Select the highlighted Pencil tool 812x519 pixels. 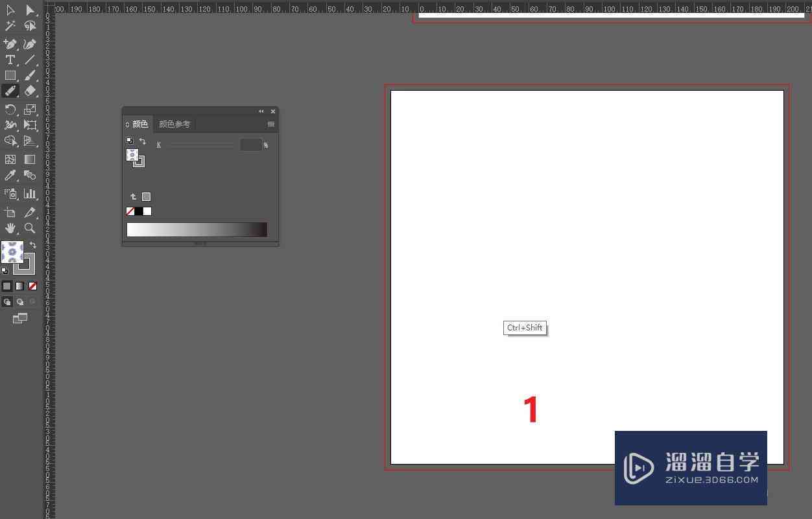pyautogui.click(x=10, y=91)
